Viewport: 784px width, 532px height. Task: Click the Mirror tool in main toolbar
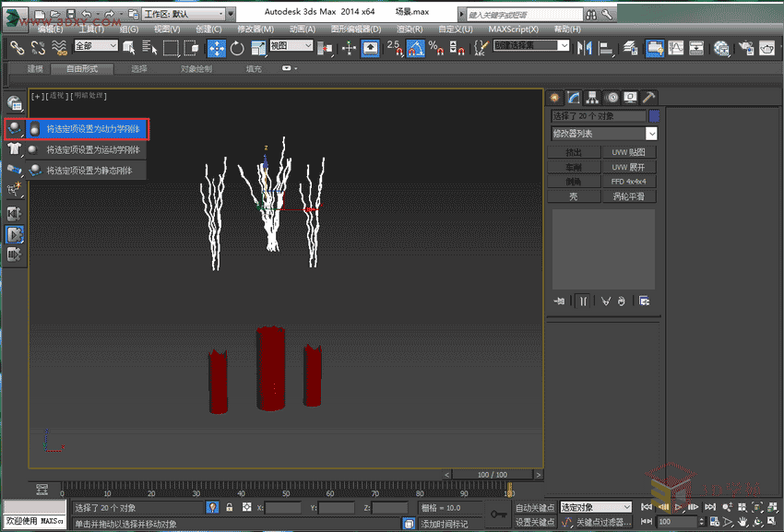[584, 48]
